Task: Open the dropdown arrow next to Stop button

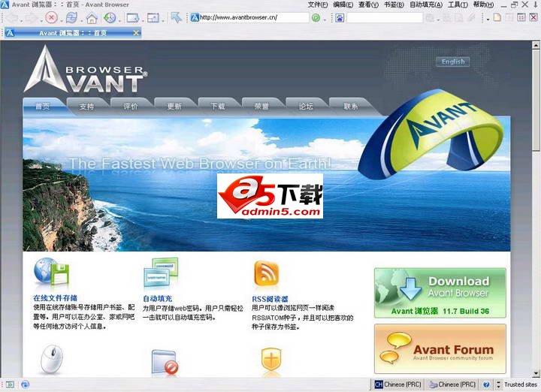Action: click(x=61, y=20)
